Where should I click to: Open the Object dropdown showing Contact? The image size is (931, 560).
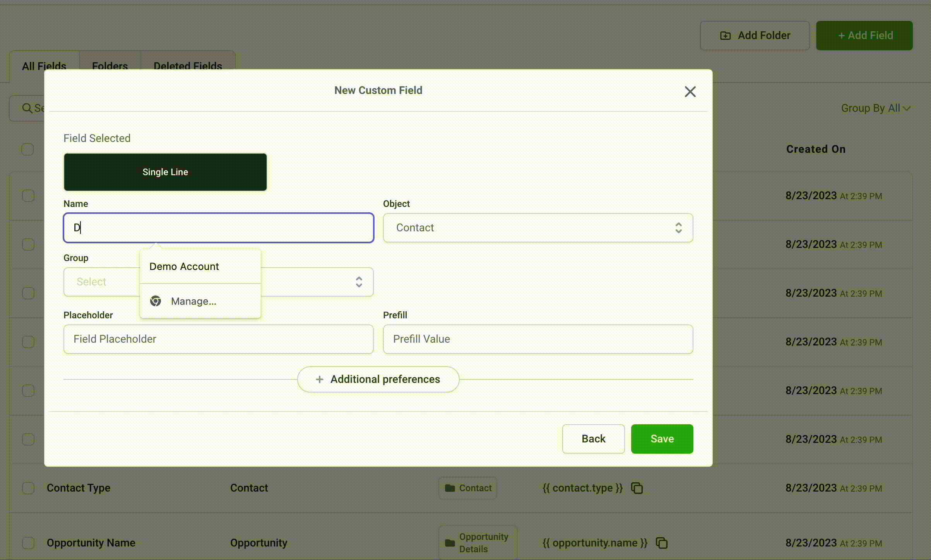click(537, 228)
